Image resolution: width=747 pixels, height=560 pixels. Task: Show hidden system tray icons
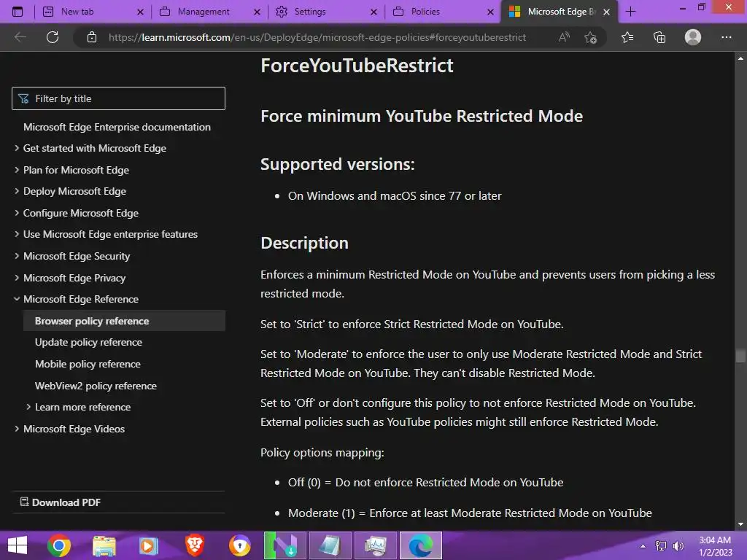pos(643,545)
